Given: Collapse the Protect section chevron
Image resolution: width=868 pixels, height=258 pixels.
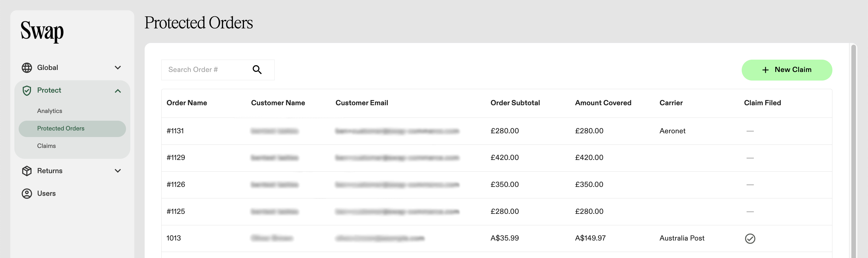Looking at the screenshot, I should (x=118, y=91).
